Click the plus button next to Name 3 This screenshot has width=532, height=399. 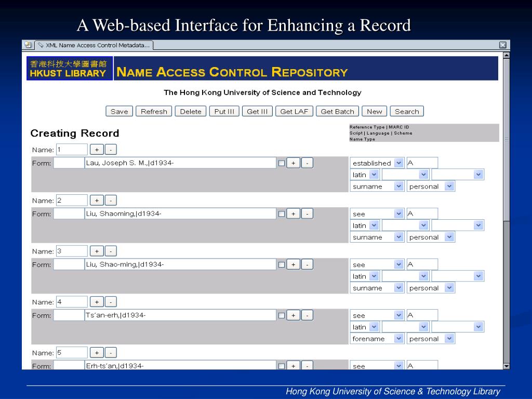click(97, 251)
